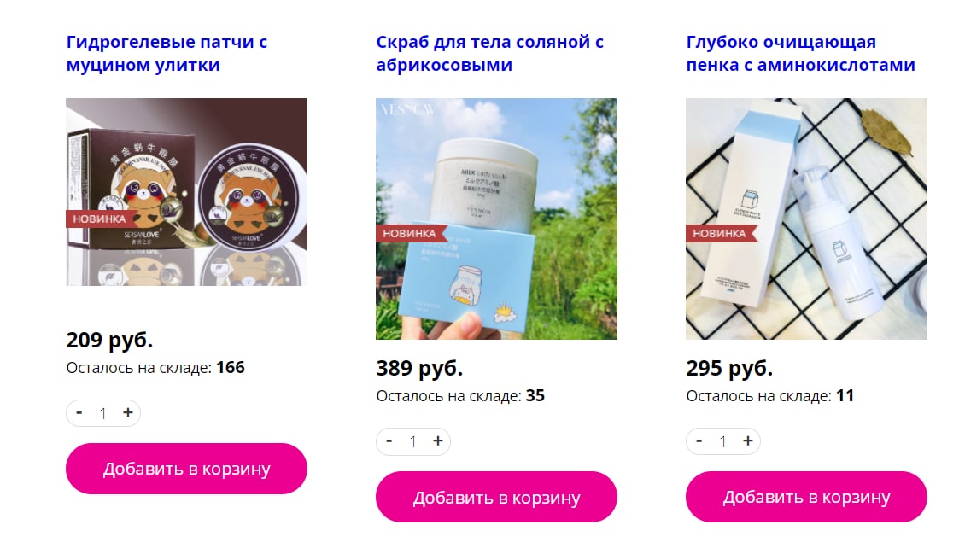Focus the quantity field of the cleansing foam
The width and height of the screenshot is (965, 560).
click(x=723, y=441)
